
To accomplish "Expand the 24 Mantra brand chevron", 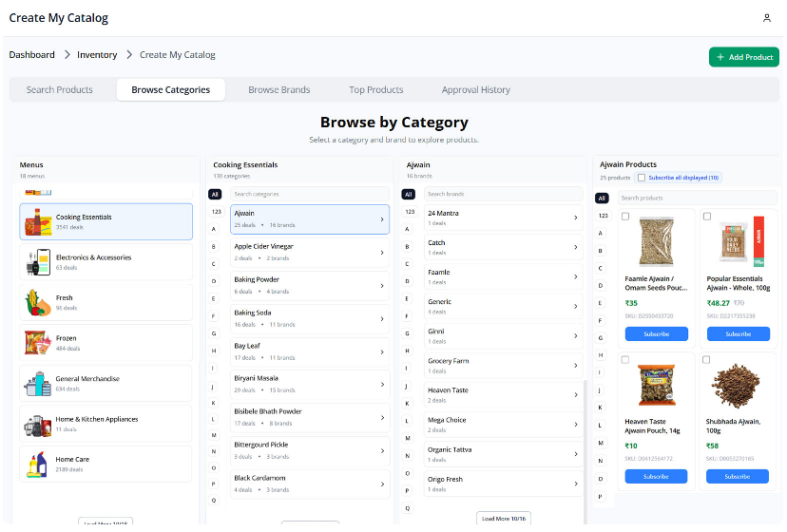I will pyautogui.click(x=576, y=218).
